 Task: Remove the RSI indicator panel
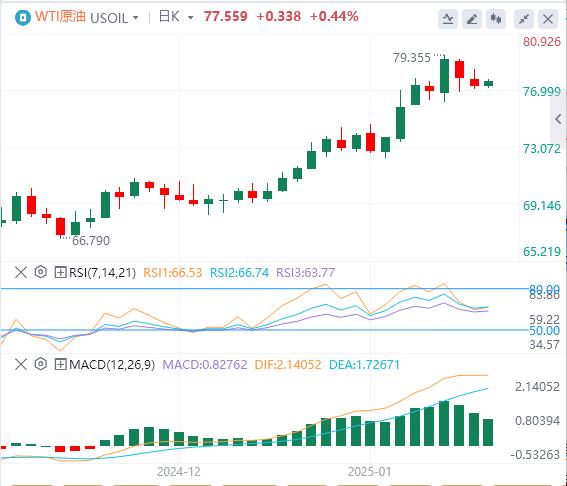pos(21,272)
